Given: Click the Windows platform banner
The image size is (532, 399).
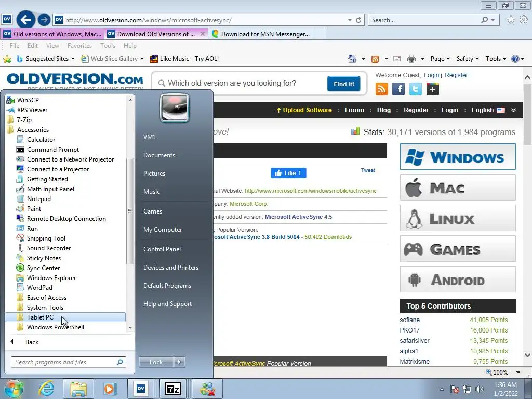Looking at the screenshot, I should [458, 157].
